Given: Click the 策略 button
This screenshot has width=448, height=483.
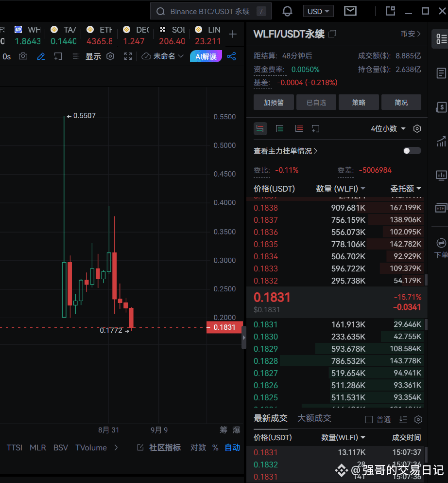Looking at the screenshot, I should pyautogui.click(x=359, y=102).
